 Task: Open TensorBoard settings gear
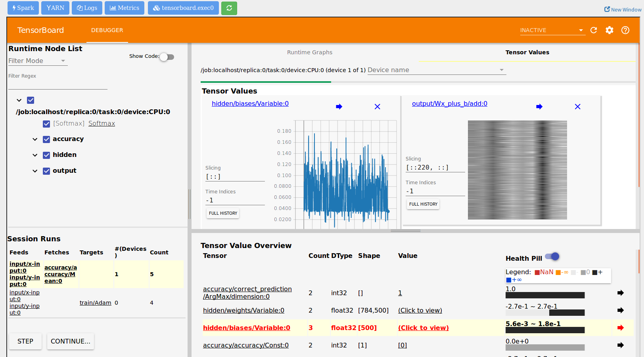click(x=609, y=30)
